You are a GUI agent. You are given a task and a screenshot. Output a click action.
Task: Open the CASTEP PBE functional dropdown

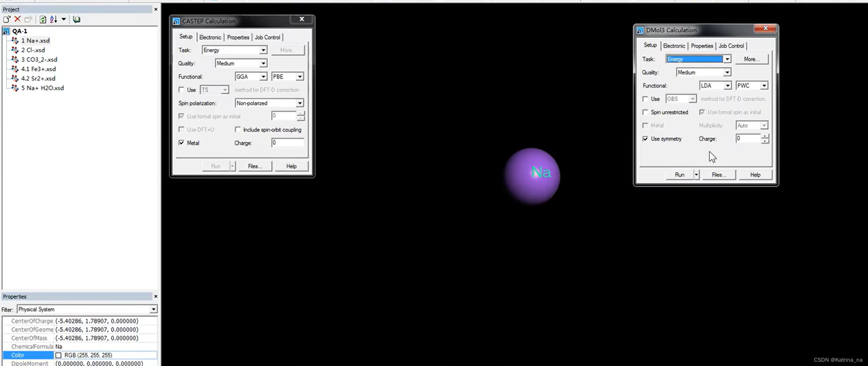pyautogui.click(x=300, y=77)
